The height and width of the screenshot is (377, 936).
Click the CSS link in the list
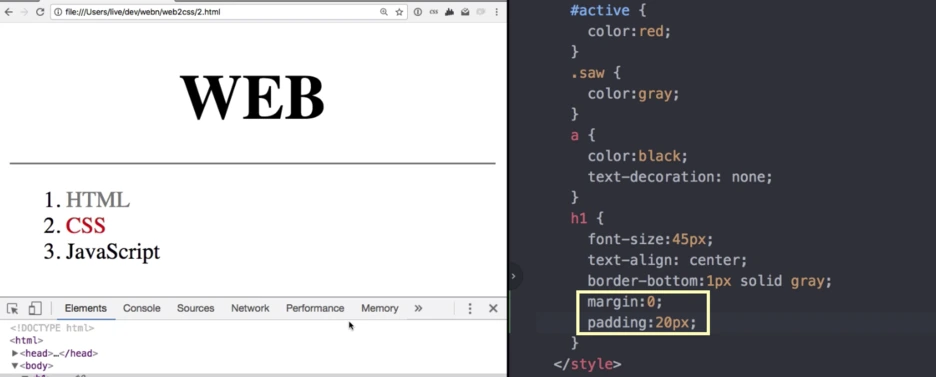point(85,225)
